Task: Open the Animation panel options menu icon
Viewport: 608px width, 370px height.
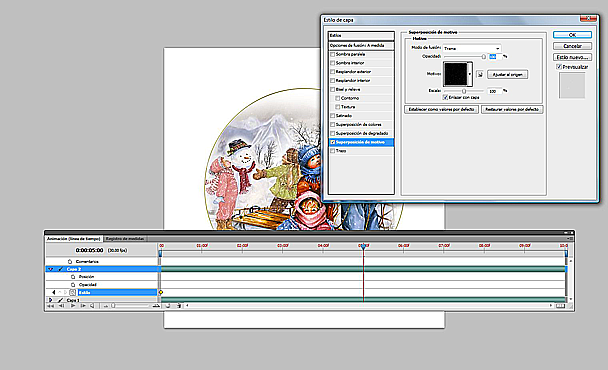Action: pyautogui.click(x=570, y=239)
